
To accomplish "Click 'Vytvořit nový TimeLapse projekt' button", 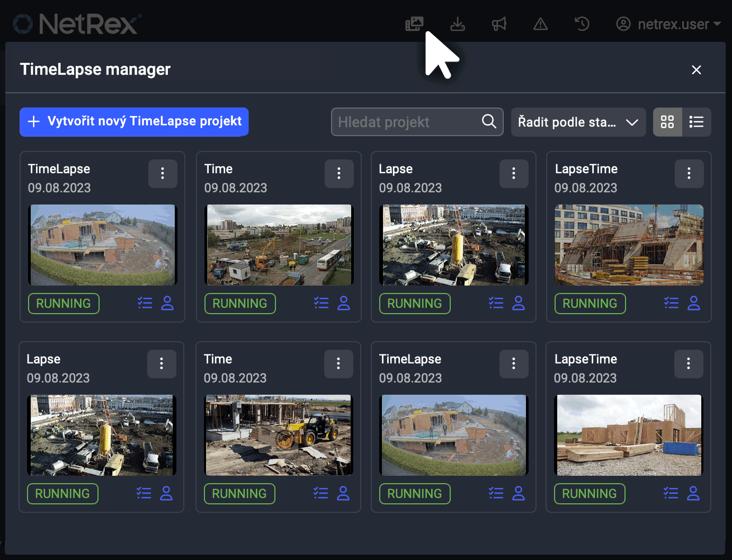I will (134, 122).
